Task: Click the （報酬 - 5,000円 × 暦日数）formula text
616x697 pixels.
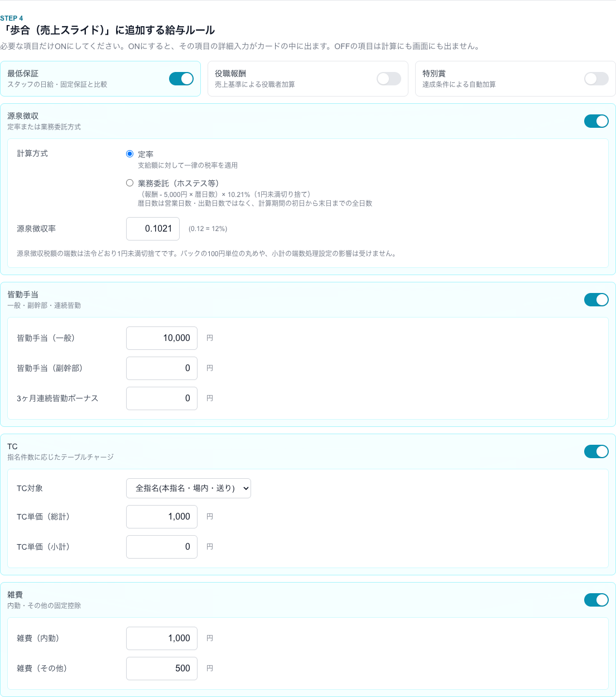Action: click(x=226, y=194)
